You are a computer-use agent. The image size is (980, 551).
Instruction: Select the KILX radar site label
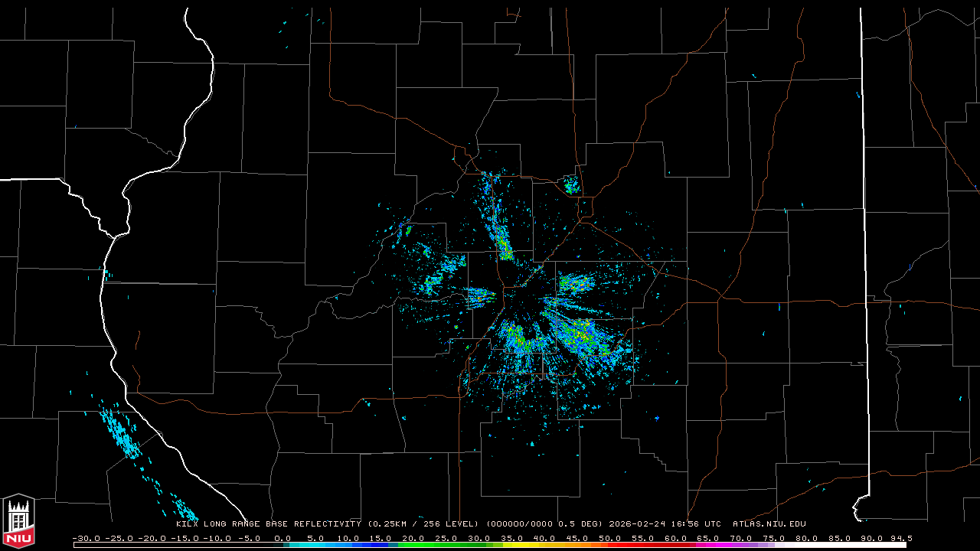[x=187, y=524]
